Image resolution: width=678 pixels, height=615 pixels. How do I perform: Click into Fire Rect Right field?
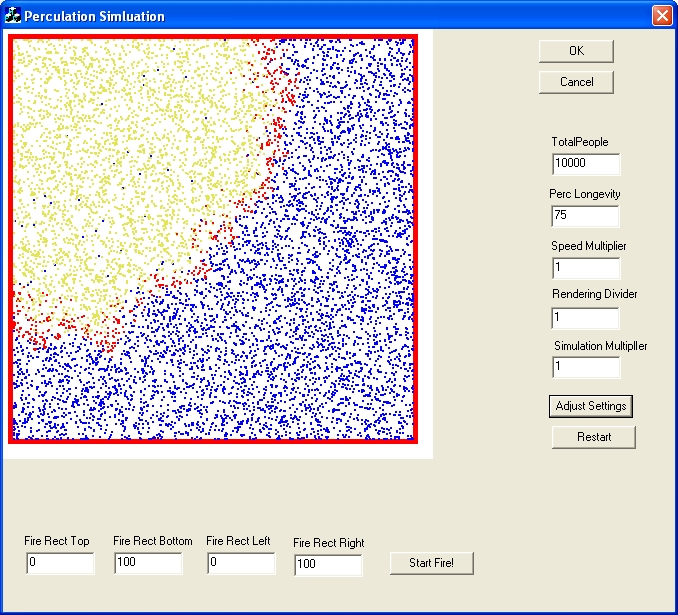click(327, 565)
